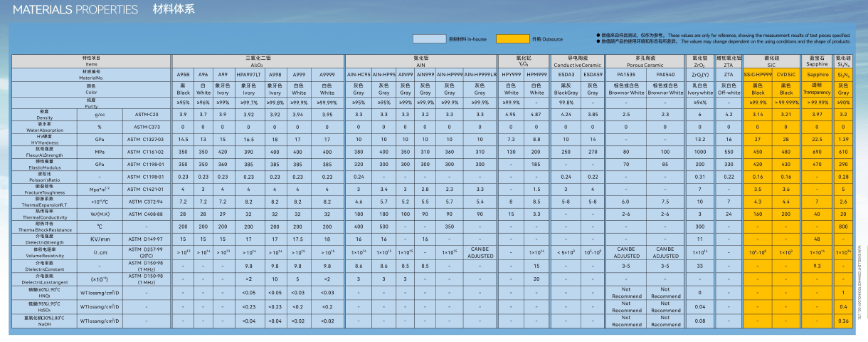Click the HPY999 material column header
The width and height of the screenshot is (868, 342).
click(x=511, y=74)
